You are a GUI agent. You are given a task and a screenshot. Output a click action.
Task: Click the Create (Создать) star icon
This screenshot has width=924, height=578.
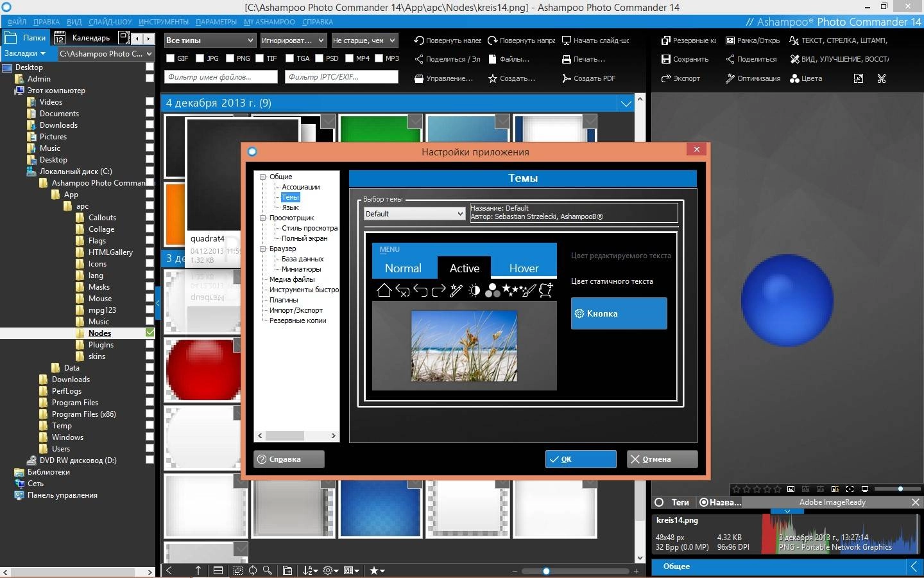tap(493, 78)
